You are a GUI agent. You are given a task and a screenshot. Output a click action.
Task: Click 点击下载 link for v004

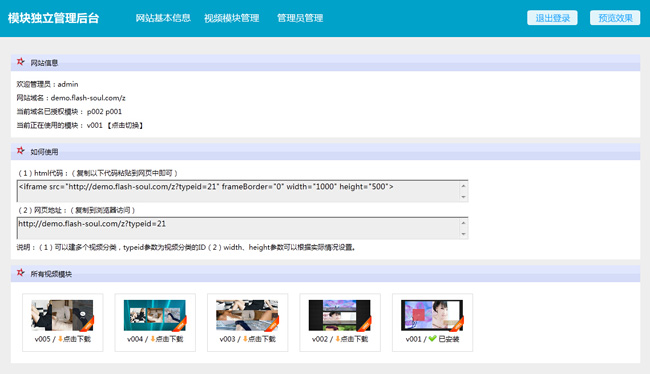(x=170, y=339)
